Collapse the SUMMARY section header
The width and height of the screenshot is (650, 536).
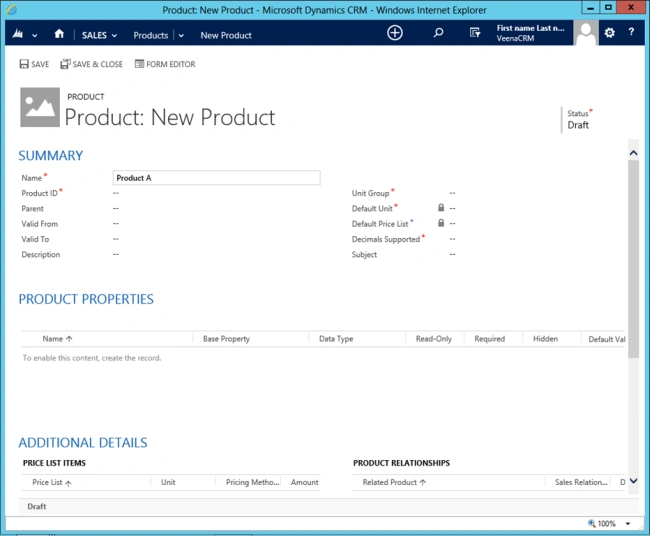point(51,155)
